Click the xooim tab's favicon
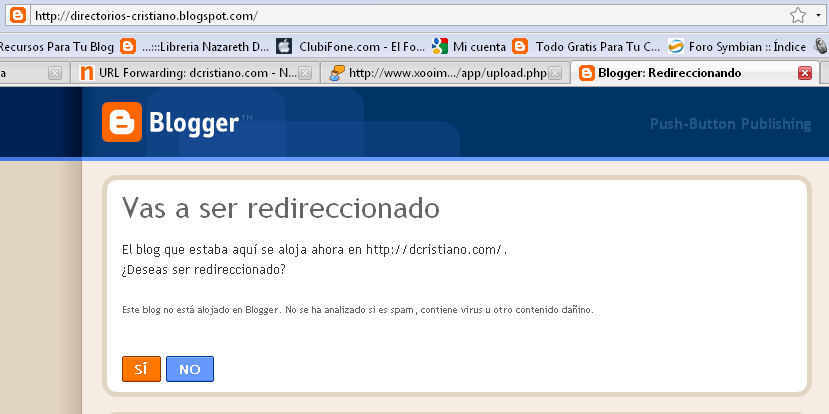Viewport: 829px width, 414px height. [x=337, y=73]
